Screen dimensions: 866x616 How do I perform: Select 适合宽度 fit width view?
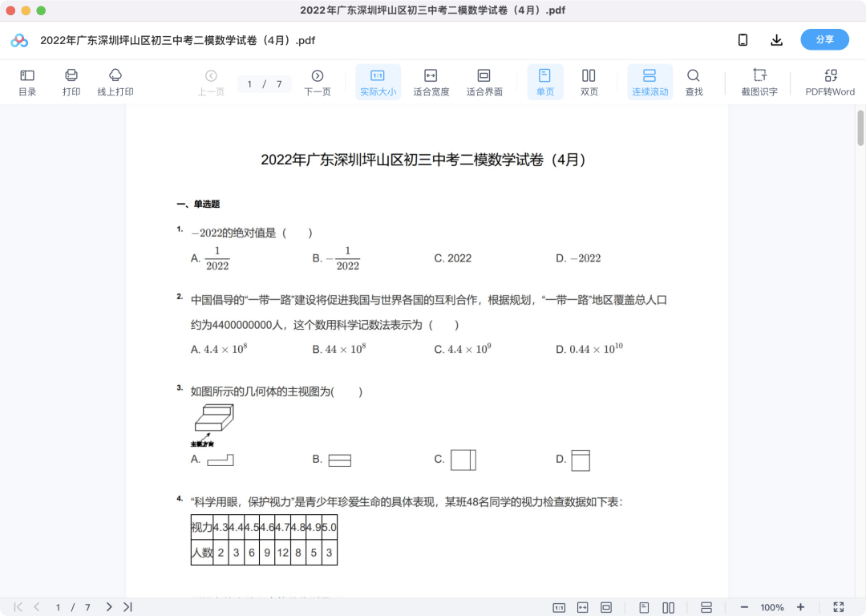pos(431,83)
